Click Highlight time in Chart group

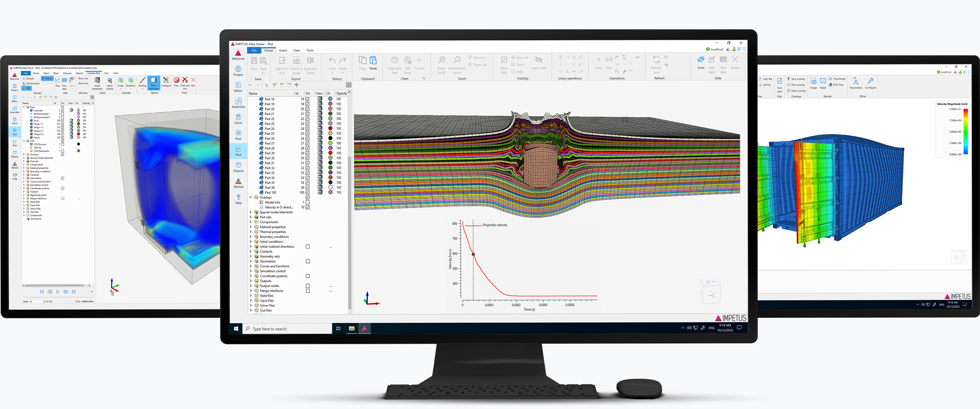(x=394, y=64)
